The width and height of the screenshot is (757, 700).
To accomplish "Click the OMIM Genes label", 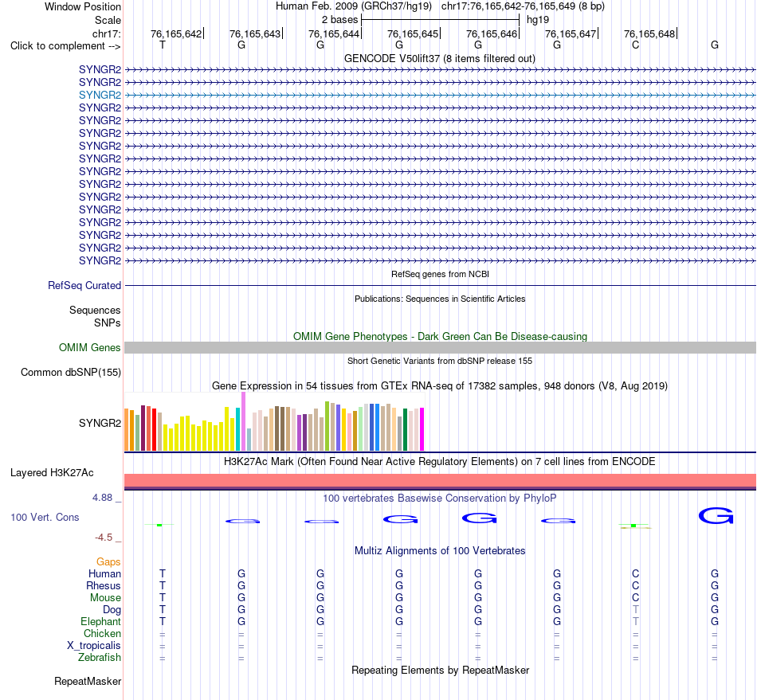I will tap(89, 347).
